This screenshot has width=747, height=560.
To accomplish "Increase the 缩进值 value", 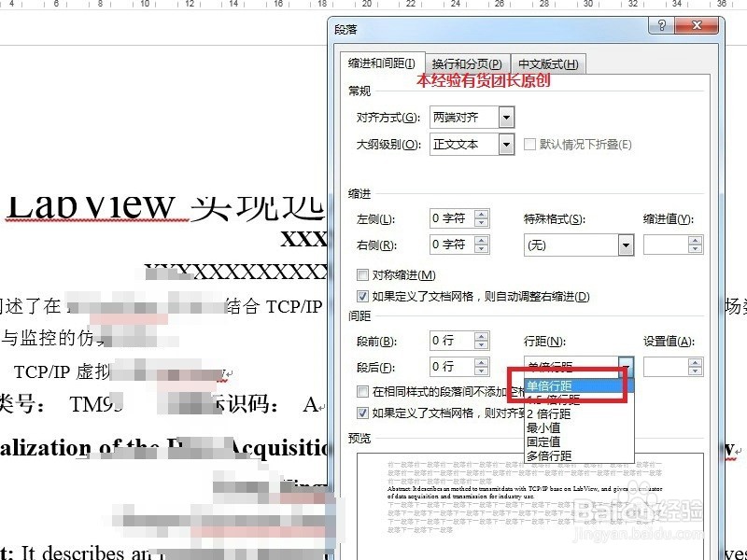I will (695, 241).
